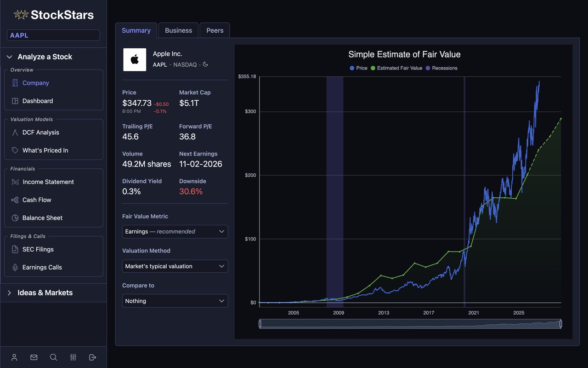The height and width of the screenshot is (368, 588).
Task: Click the DCF Analysis compass icon
Action: [x=15, y=132]
